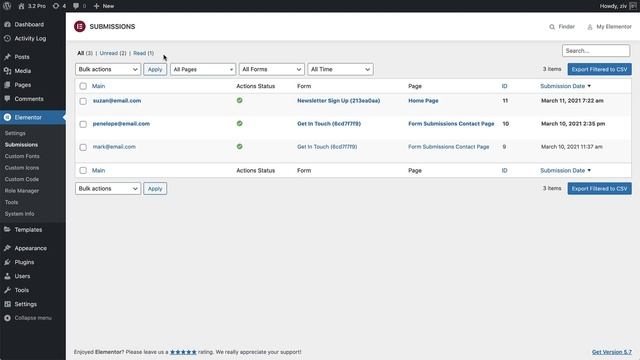The height and width of the screenshot is (360, 640).
Task: Open the comments bubble icon in admin bar
Action: (x=76, y=6)
